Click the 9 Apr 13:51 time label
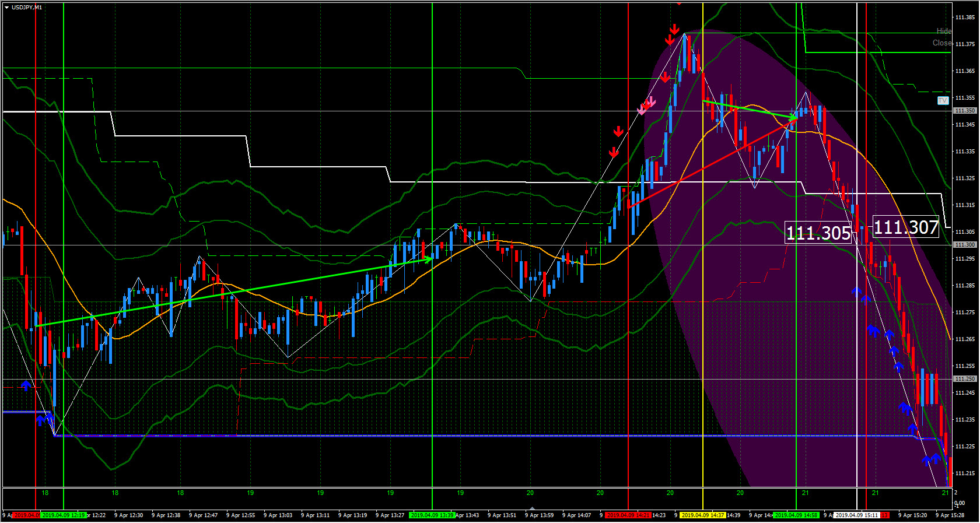 pyautogui.click(x=502, y=515)
